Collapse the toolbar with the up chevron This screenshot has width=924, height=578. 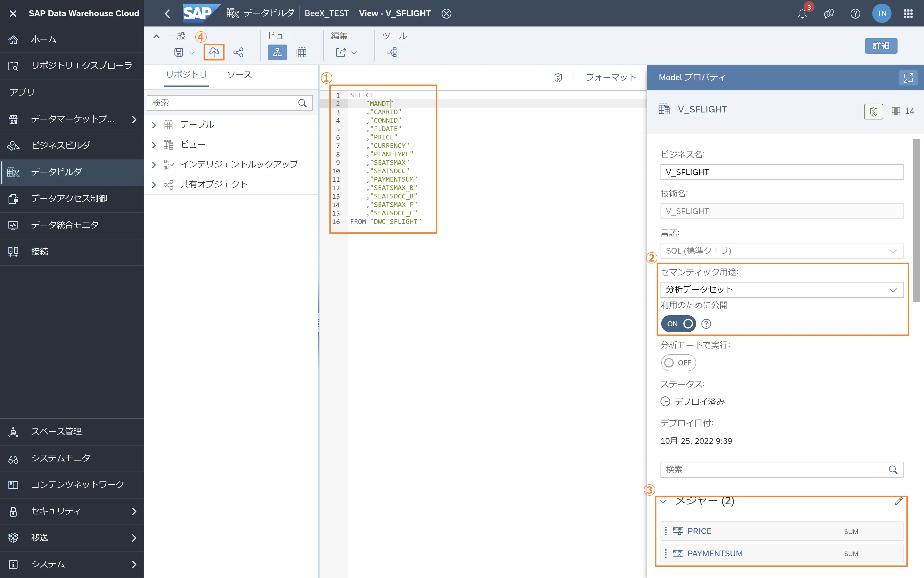pos(156,37)
